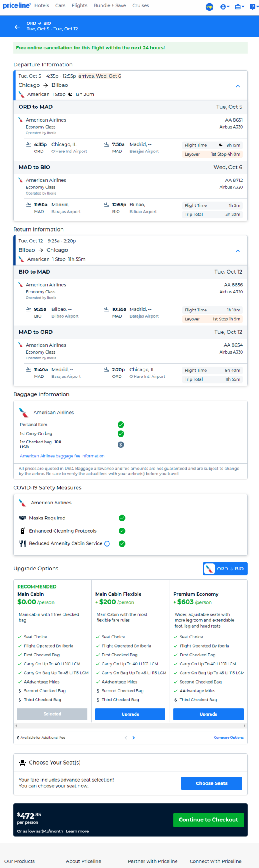This screenshot has height=868, width=259.
Task: Click the dollar icon for 1st Checked bag
Action: 121,445
